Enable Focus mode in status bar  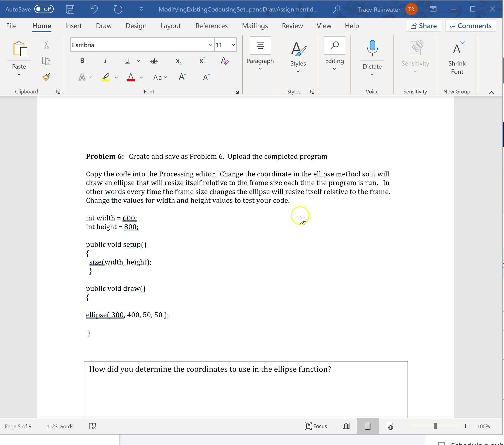tap(315, 426)
